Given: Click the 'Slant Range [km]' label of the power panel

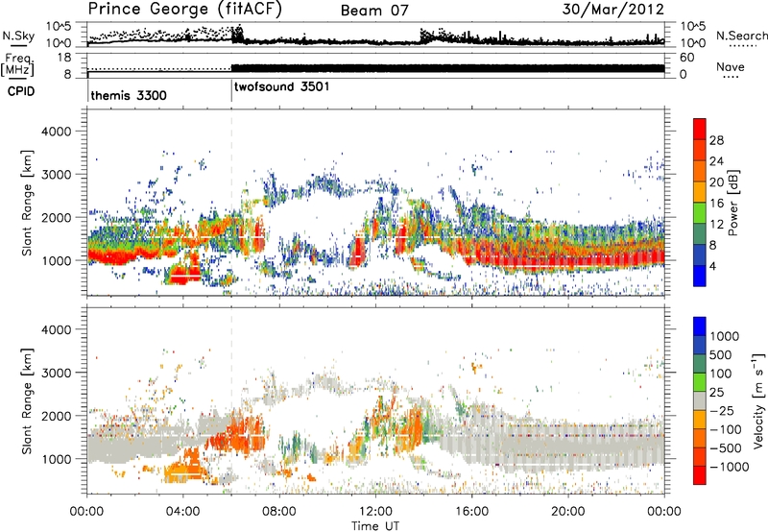Looking at the screenshot, I should [x=27, y=203].
